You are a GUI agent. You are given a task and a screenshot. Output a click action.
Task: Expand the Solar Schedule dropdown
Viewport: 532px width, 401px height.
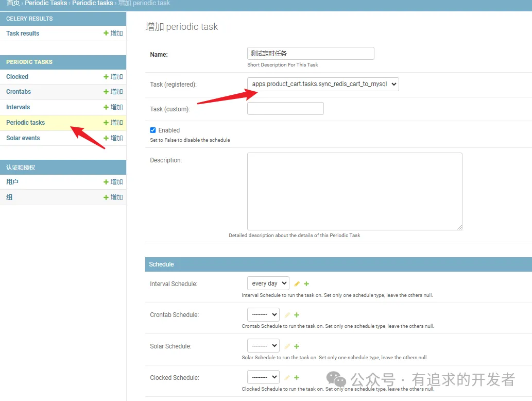click(263, 346)
